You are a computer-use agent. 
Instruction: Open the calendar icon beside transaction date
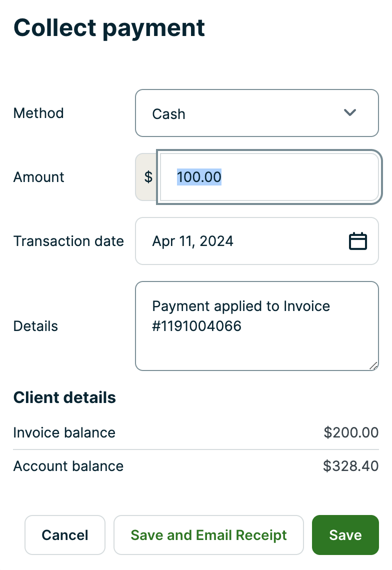(x=358, y=241)
